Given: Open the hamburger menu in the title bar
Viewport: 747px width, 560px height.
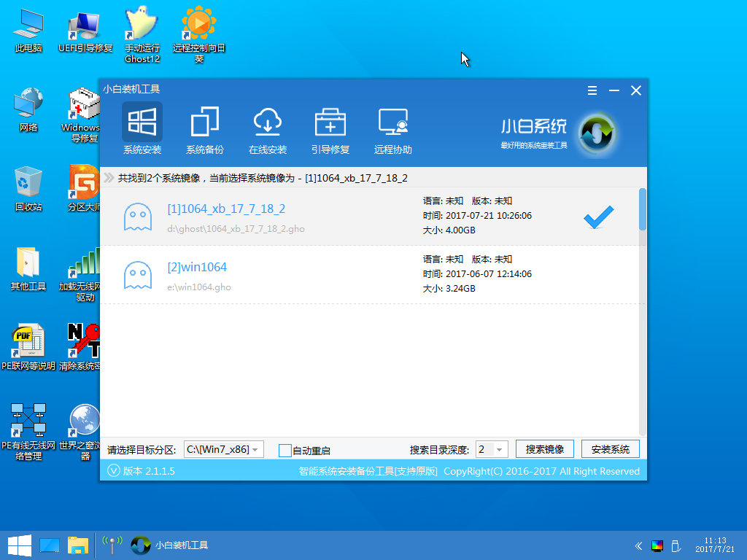Looking at the screenshot, I should [592, 90].
